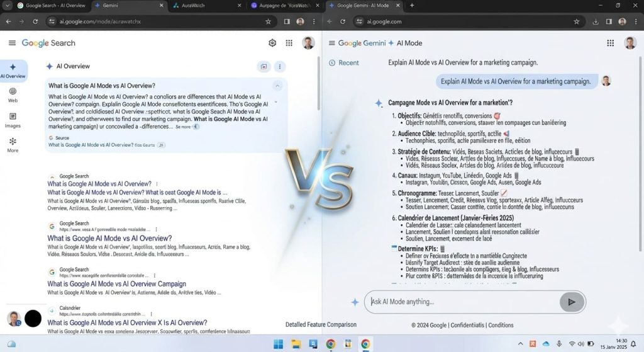Open Google Search settings gear
Screen dimensions: 644x352
coord(272,43)
